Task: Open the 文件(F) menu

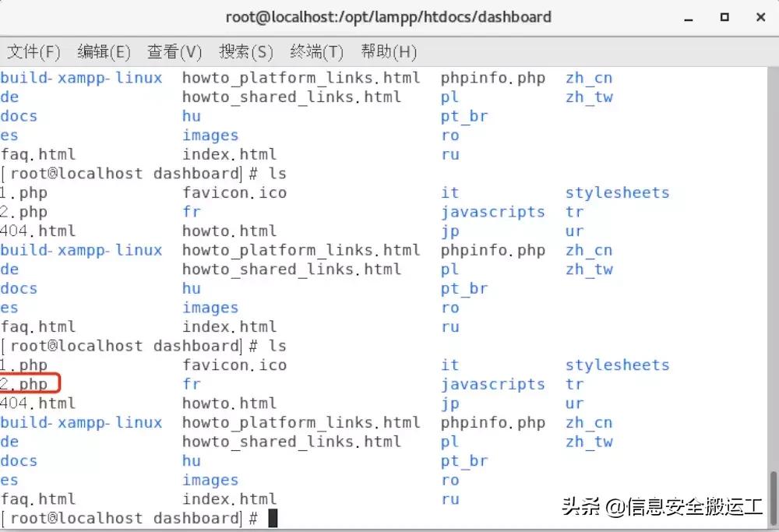Action: click(33, 51)
